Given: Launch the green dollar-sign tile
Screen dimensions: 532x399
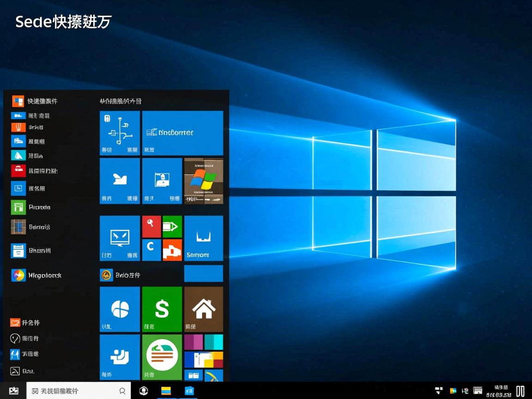Looking at the screenshot, I should tap(162, 309).
